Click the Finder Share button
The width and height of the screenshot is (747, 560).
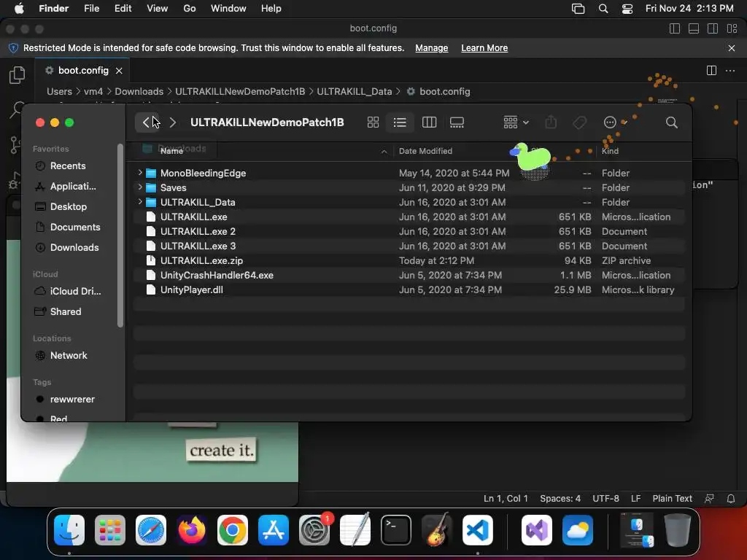click(x=551, y=122)
